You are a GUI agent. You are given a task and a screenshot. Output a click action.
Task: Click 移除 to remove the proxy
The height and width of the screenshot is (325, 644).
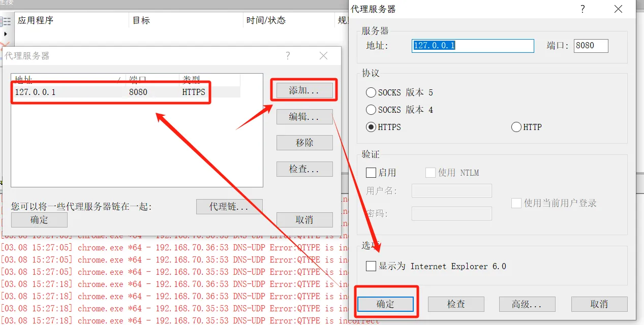tap(304, 143)
